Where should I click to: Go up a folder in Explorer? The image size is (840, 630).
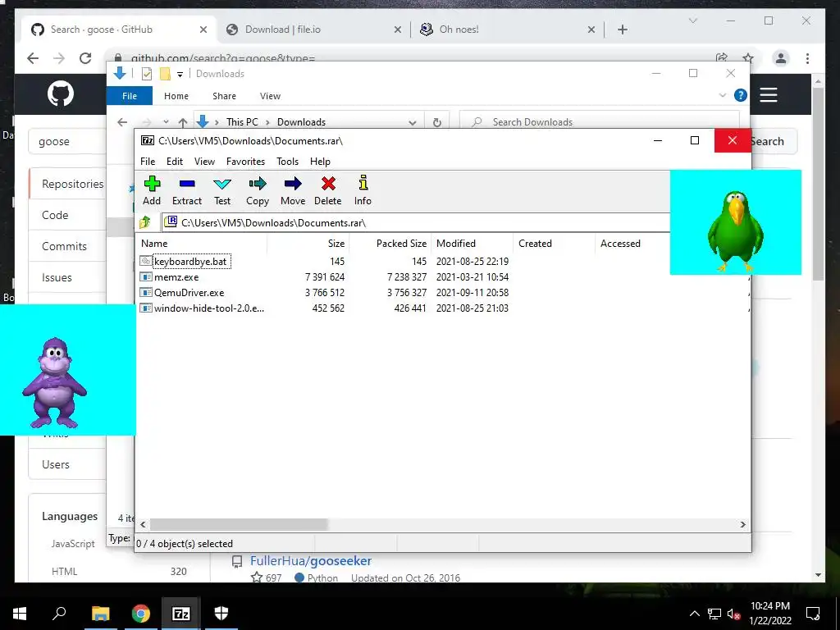(x=183, y=122)
